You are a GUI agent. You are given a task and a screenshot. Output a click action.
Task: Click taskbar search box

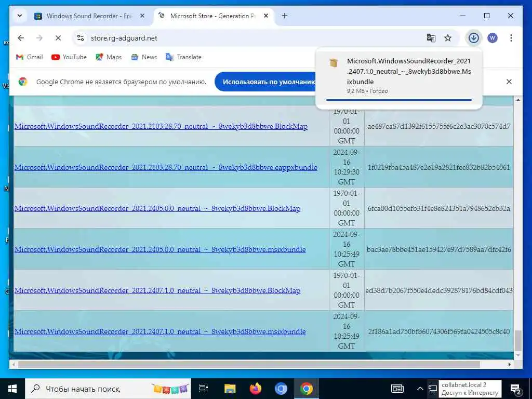(108, 389)
